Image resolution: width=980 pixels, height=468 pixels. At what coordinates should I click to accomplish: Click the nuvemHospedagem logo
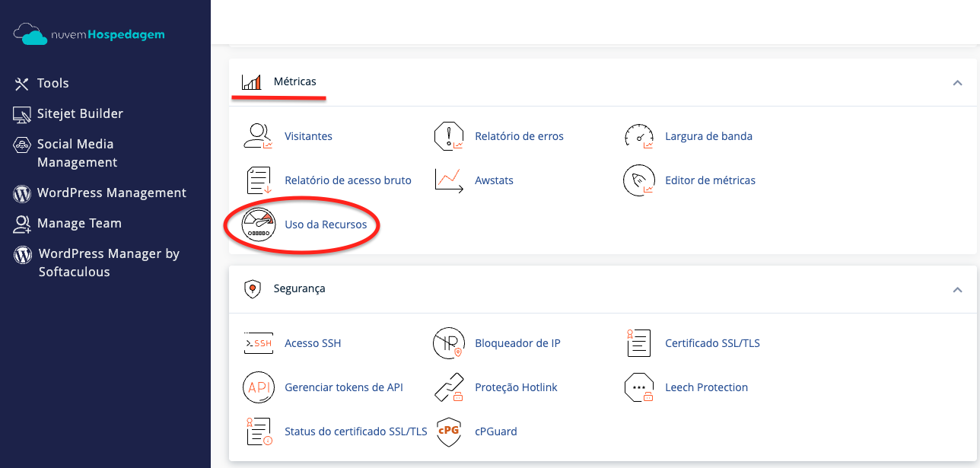click(89, 34)
